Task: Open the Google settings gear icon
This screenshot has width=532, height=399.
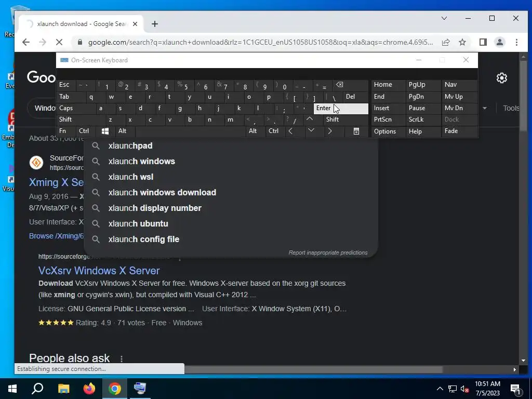Action: [x=502, y=78]
